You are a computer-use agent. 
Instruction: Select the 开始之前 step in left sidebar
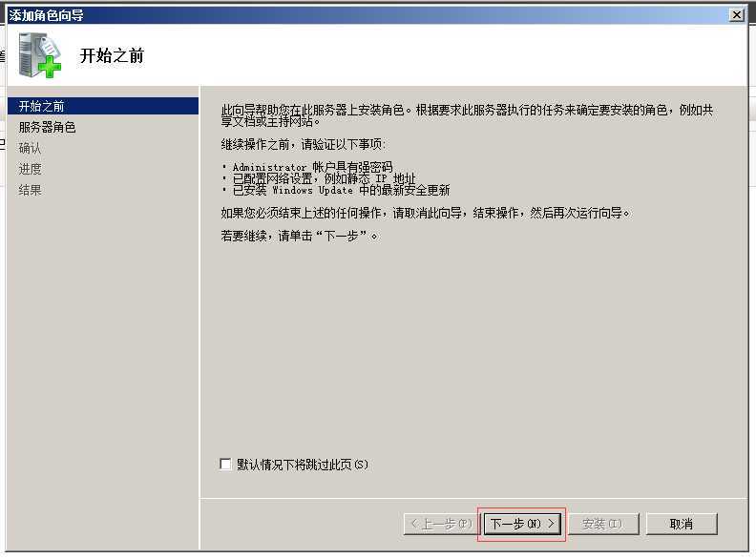[103, 106]
